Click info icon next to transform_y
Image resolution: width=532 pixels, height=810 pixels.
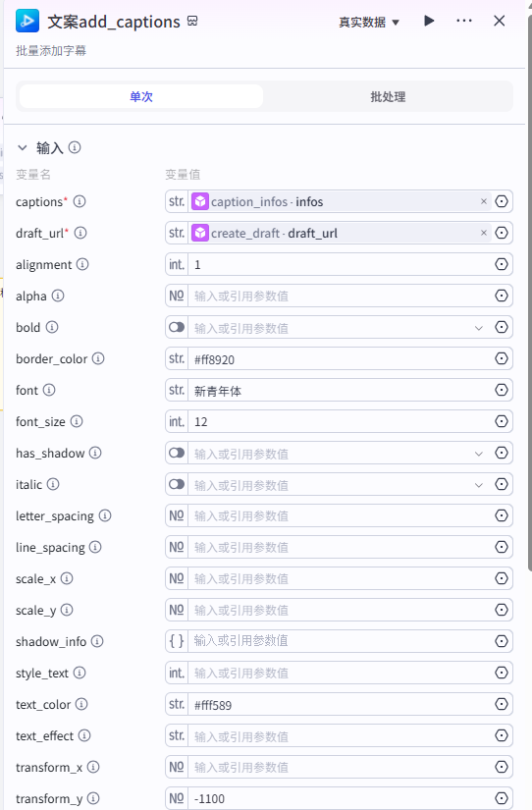click(93, 798)
